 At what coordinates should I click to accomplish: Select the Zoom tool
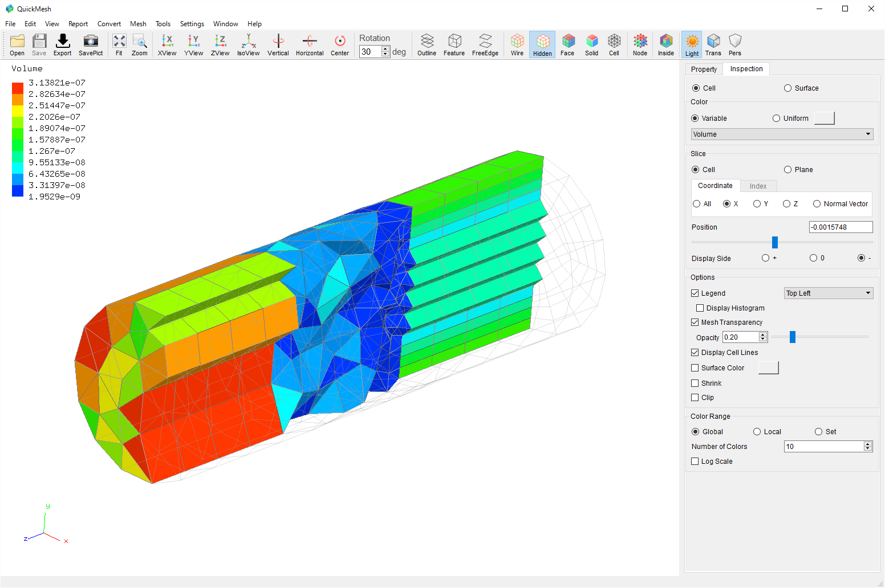[139, 44]
